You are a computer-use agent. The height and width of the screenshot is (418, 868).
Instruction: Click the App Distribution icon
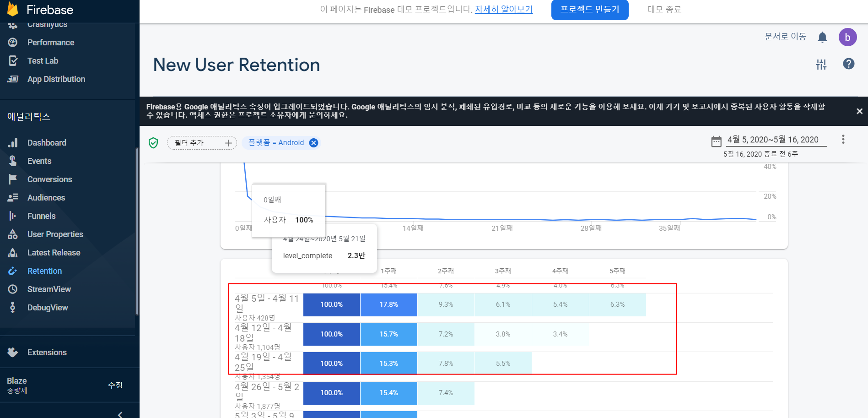[13, 79]
